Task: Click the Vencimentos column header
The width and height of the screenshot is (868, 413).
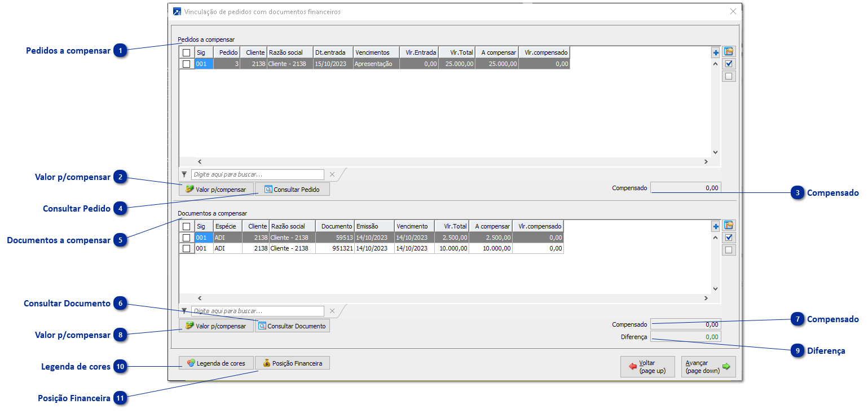Action: (376, 52)
